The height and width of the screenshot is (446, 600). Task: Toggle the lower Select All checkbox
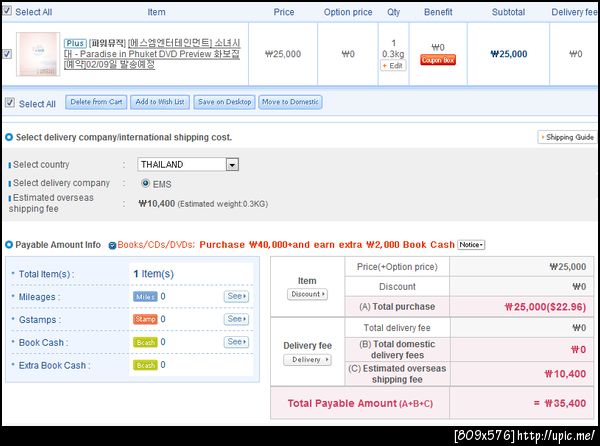click(10, 103)
